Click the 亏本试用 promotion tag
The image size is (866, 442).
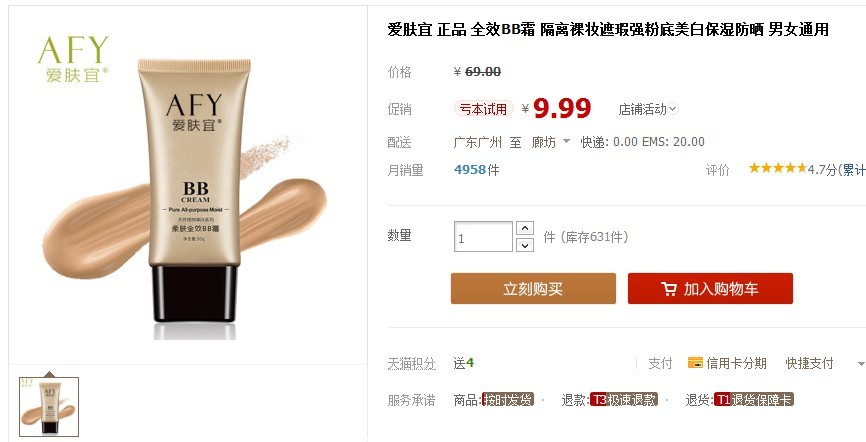(x=484, y=109)
